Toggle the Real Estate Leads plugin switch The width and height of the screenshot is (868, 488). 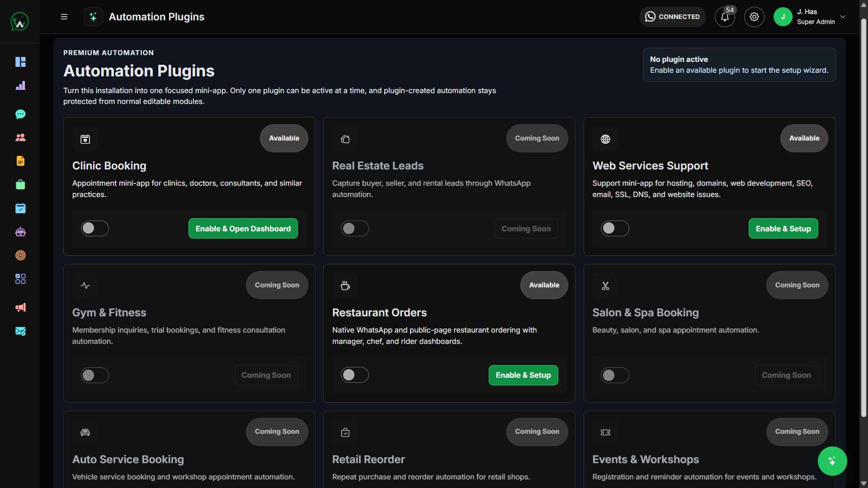click(355, 228)
